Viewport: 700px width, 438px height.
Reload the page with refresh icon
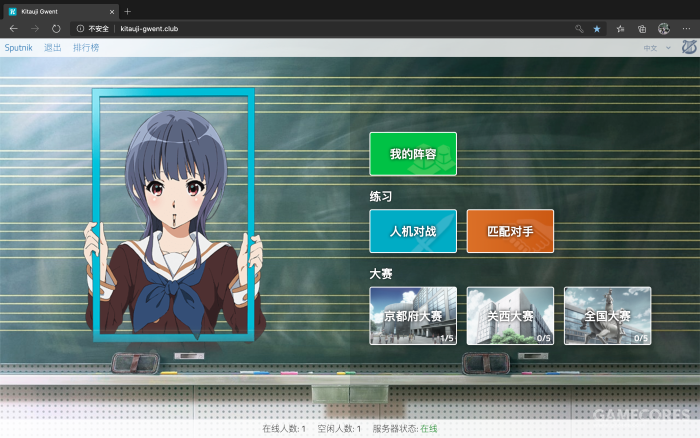(x=56, y=29)
